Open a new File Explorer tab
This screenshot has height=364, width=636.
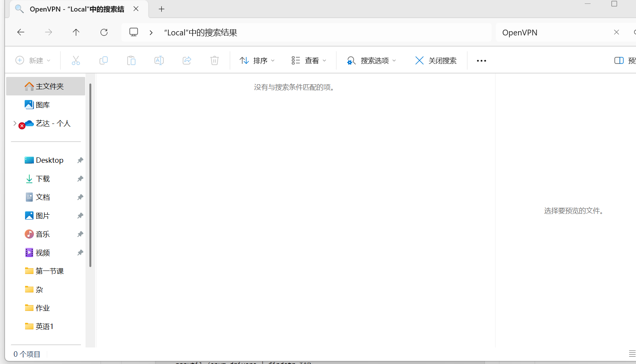tap(161, 9)
